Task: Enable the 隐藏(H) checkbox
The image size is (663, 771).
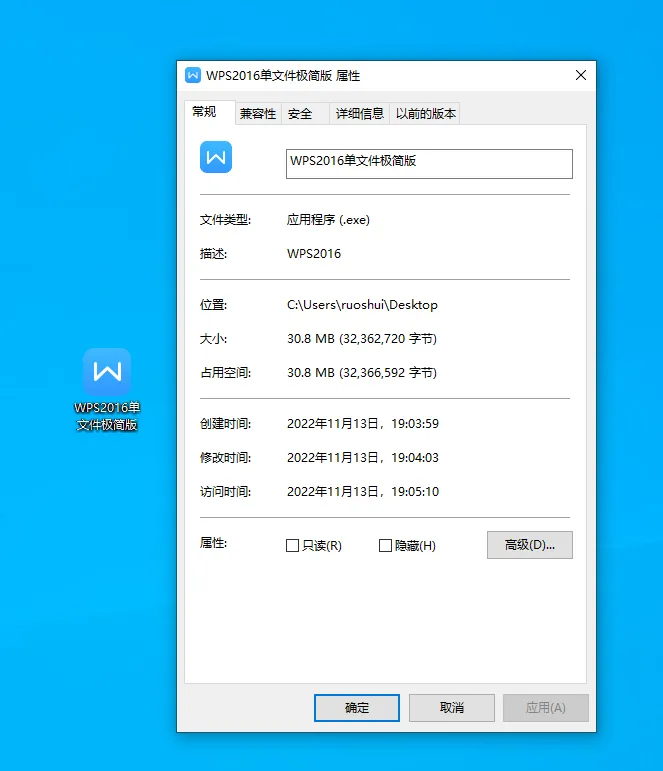Action: point(386,545)
